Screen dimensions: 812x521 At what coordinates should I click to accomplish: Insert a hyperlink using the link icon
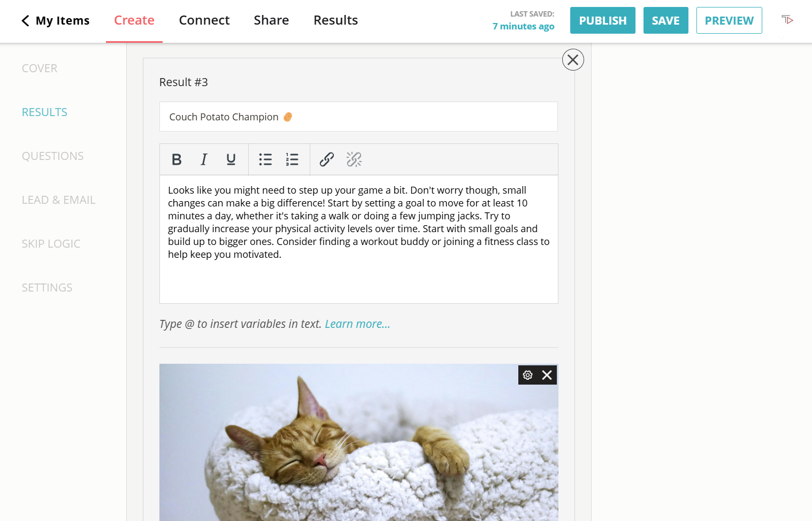click(326, 159)
